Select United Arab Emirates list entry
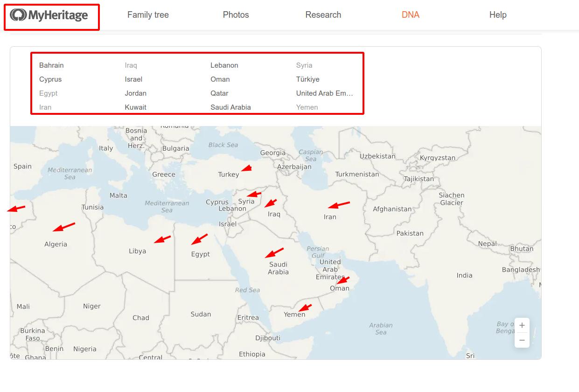The image size is (579, 392). pyautogui.click(x=324, y=93)
